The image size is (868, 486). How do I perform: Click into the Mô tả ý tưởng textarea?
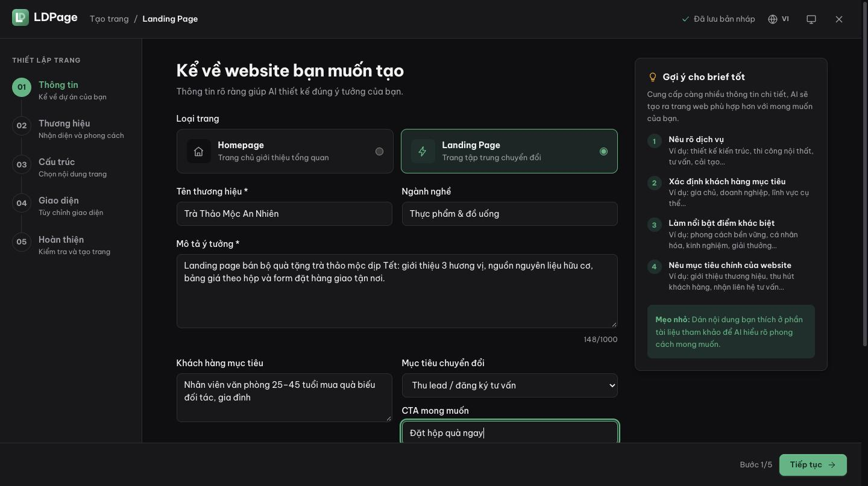click(397, 291)
